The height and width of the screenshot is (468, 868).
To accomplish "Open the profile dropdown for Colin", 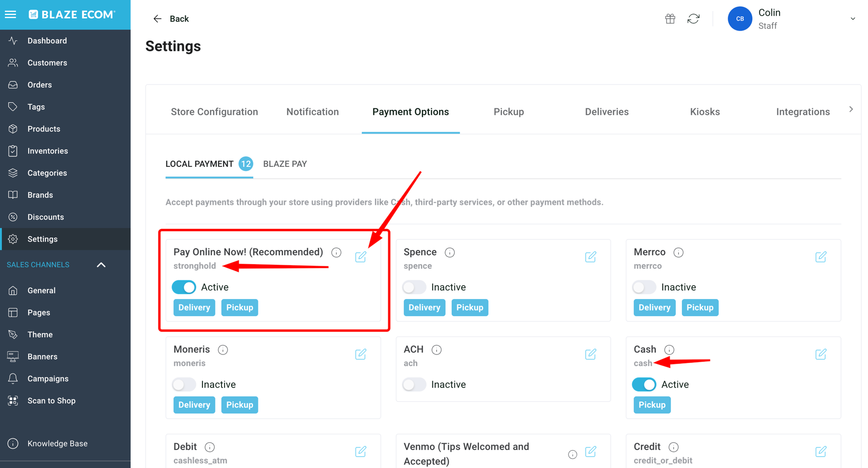I will [852, 18].
